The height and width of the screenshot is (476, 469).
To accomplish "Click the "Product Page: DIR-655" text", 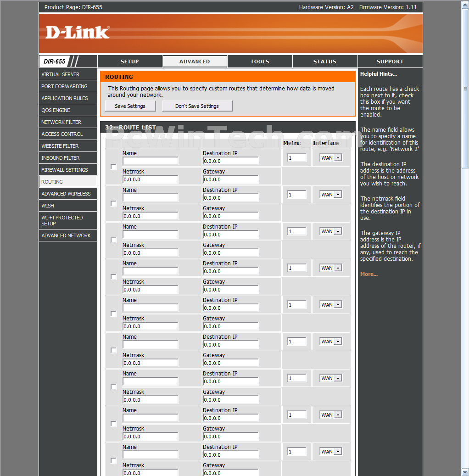I will [x=73, y=7].
